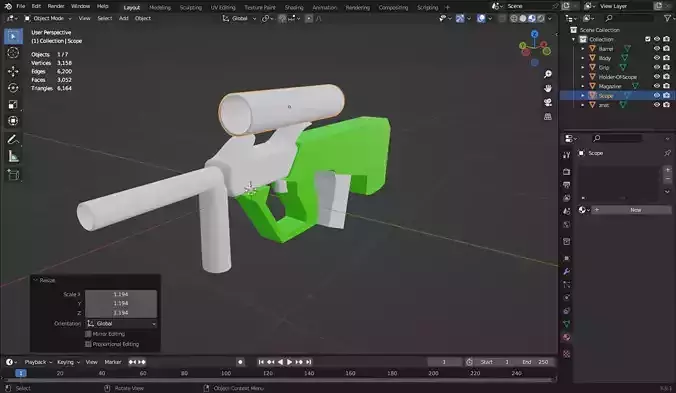The height and width of the screenshot is (393, 676).
Task: Open the Material properties tab
Action: 566,337
